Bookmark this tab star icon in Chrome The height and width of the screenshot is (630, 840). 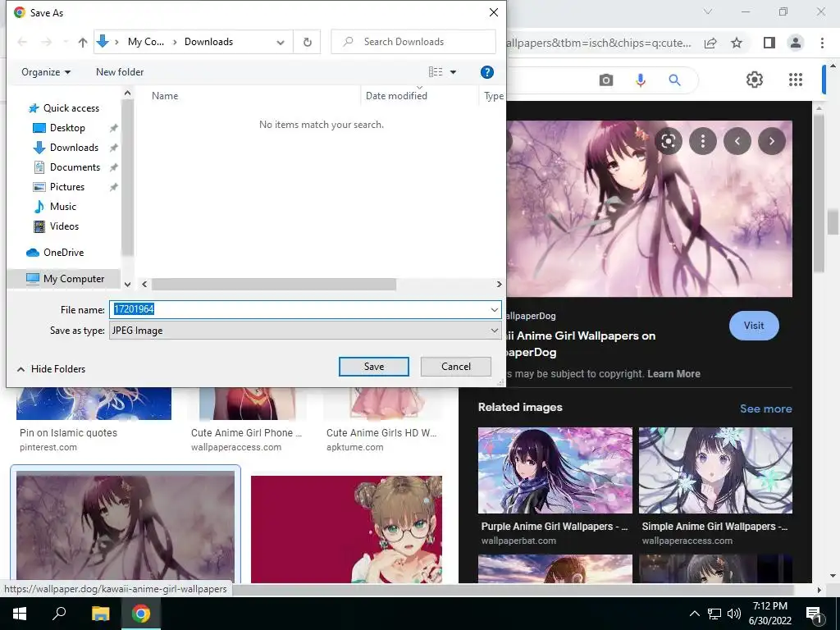tap(737, 43)
